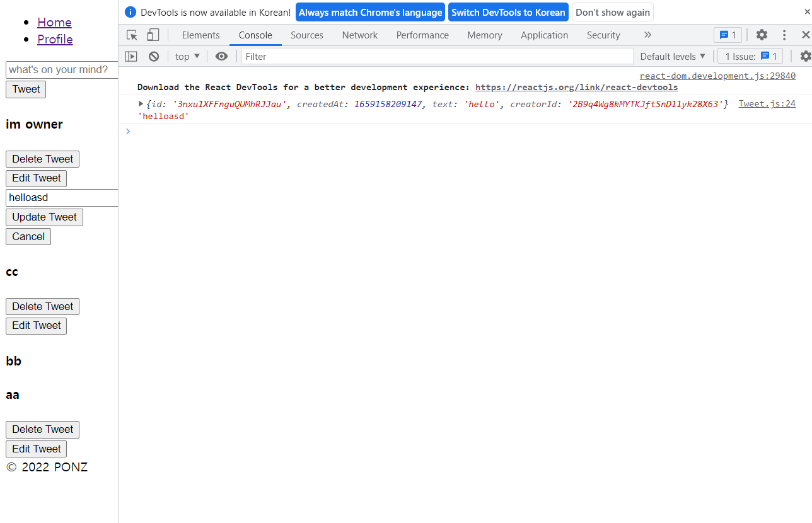Submit with the Tweet button
Viewport: 812px width, 523px height.
coord(26,89)
